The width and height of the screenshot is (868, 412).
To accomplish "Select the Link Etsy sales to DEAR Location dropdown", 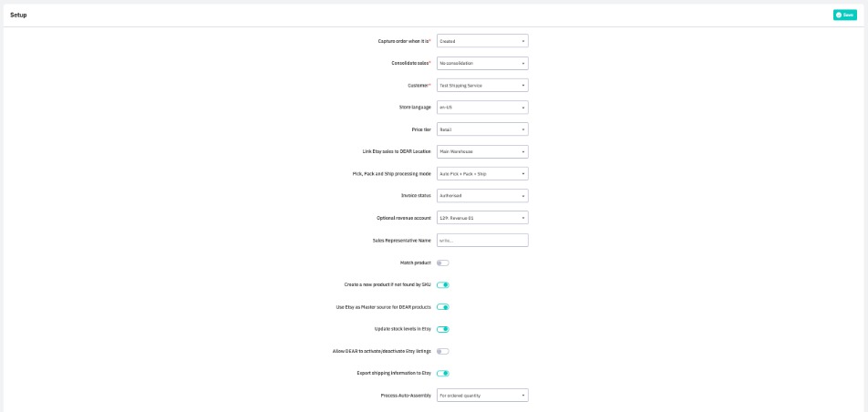I will click(482, 151).
